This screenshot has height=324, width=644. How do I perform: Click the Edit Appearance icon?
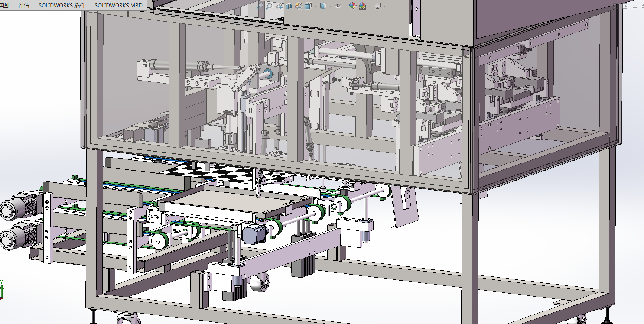pyautogui.click(x=353, y=6)
